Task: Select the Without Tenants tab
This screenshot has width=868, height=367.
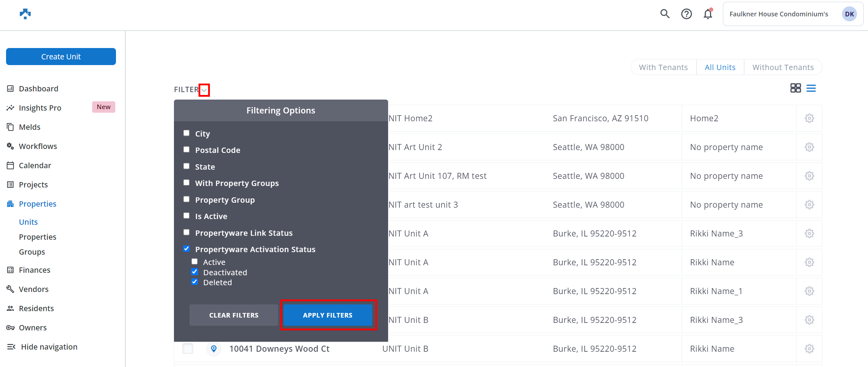Action: coord(783,67)
